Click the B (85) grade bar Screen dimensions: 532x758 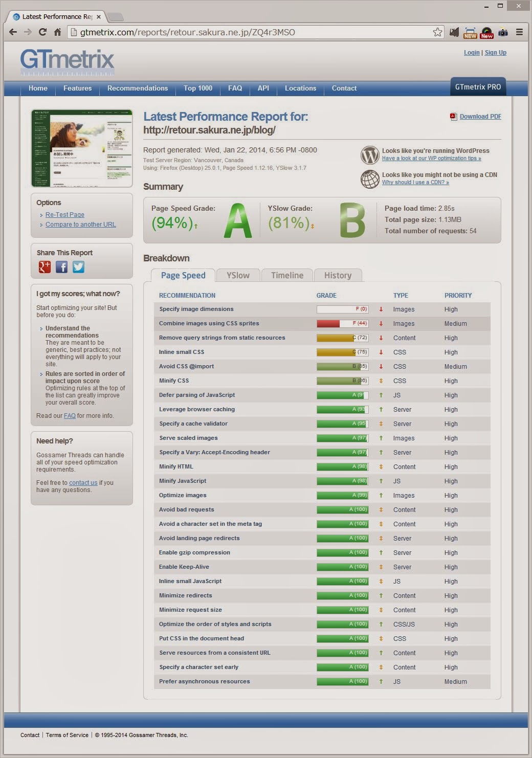coord(343,367)
